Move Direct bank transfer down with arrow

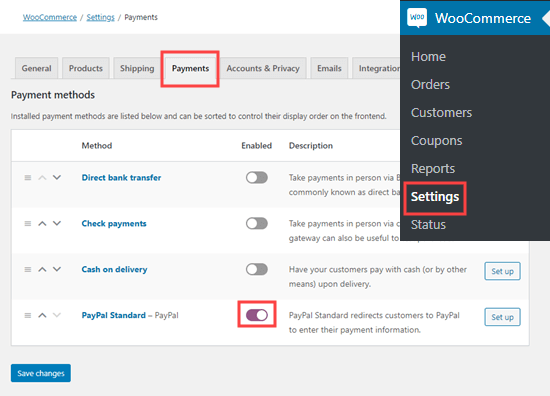(57, 177)
